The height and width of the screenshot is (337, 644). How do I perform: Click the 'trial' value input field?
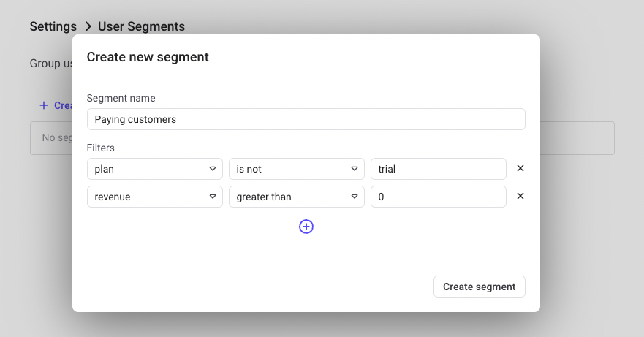439,169
